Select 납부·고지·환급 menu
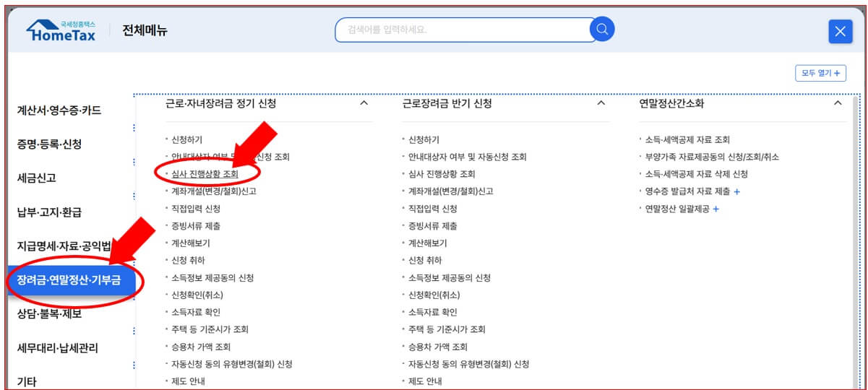The height and width of the screenshot is (390, 868). 49,212
